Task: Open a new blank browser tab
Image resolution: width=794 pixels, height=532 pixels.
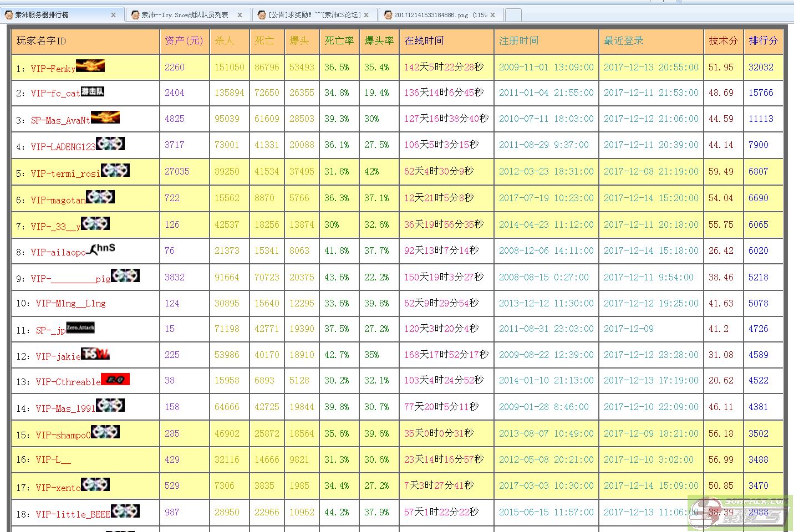Action: (x=513, y=15)
